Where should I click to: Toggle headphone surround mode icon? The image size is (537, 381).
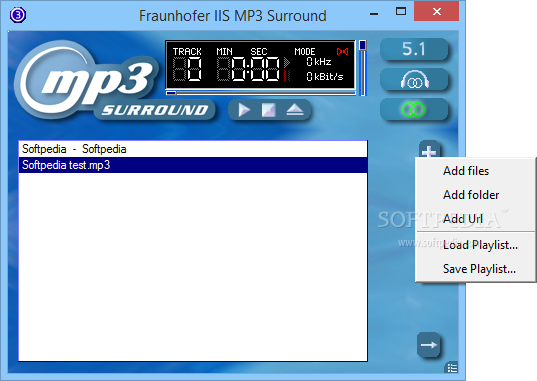(x=414, y=79)
